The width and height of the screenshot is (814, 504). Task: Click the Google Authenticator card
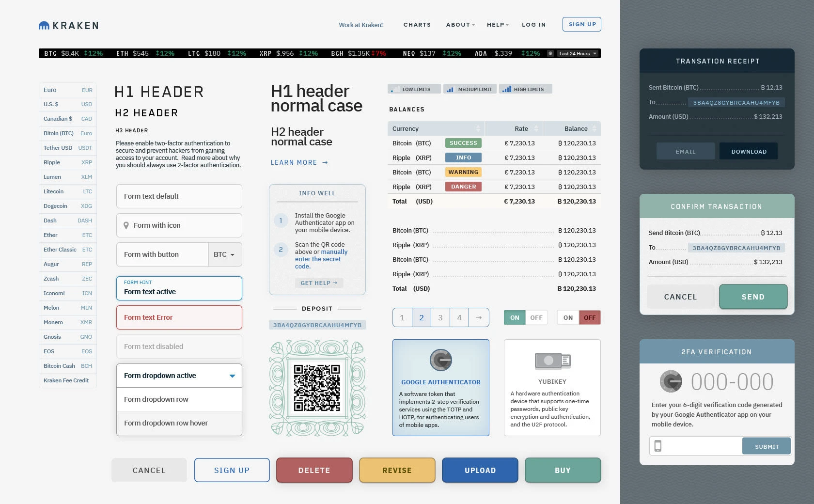[441, 388]
